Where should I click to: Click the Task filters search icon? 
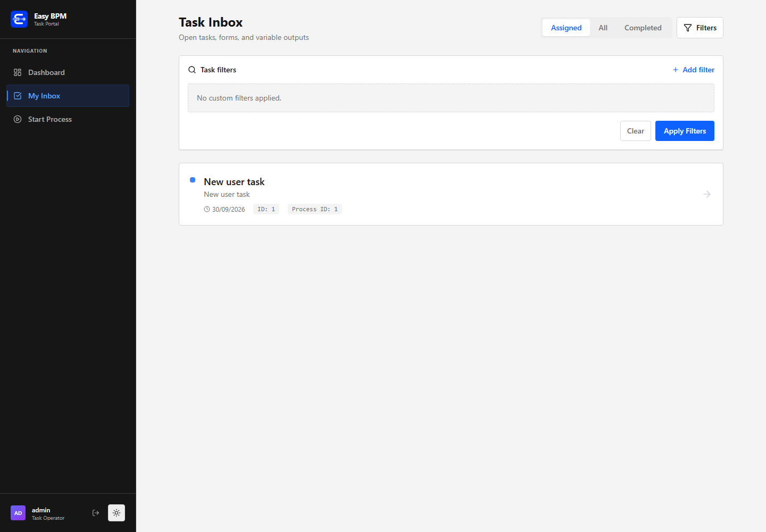(192, 70)
